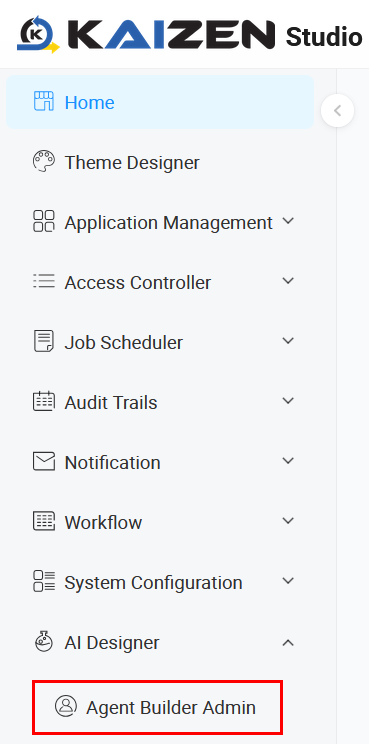The height and width of the screenshot is (744, 369).
Task: Expand the Job Scheduler chevron
Action: click(288, 341)
